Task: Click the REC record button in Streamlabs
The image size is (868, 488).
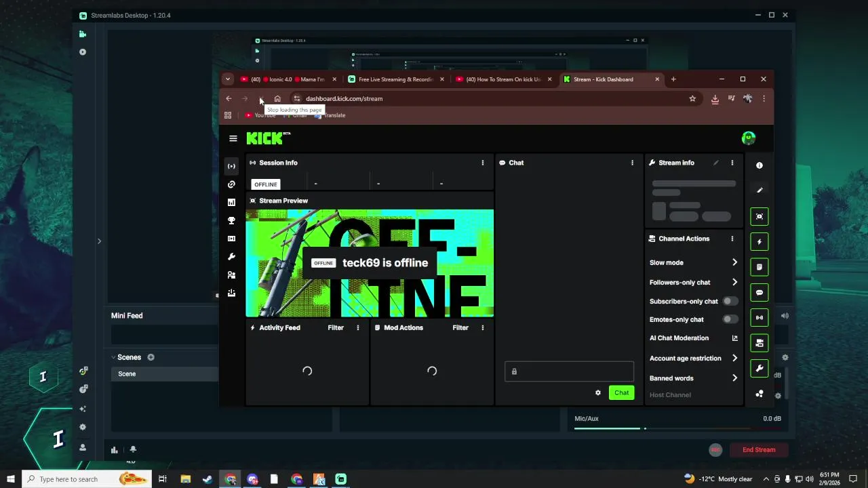Action: 715,449
